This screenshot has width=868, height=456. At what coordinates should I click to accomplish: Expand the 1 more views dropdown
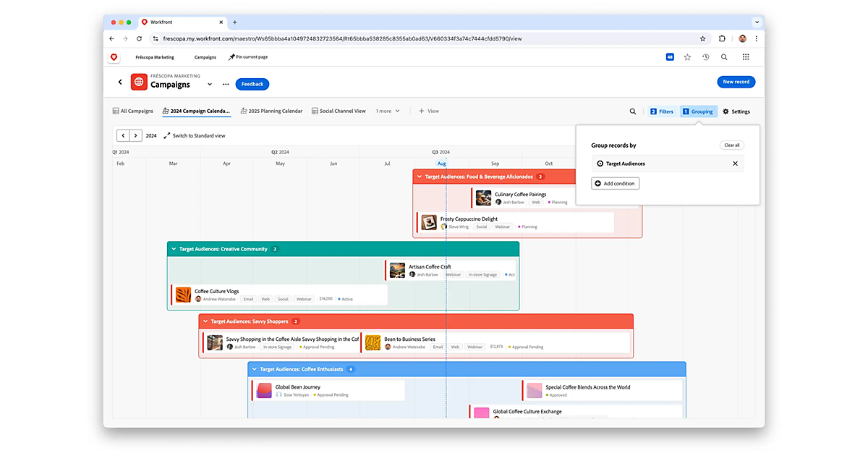tap(388, 111)
